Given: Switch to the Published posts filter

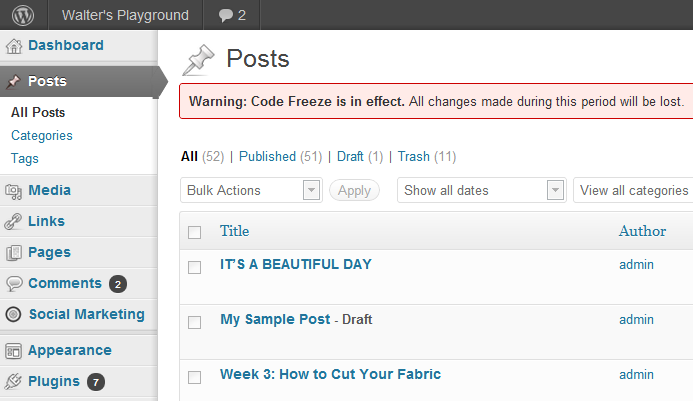Looking at the screenshot, I should (x=267, y=157).
